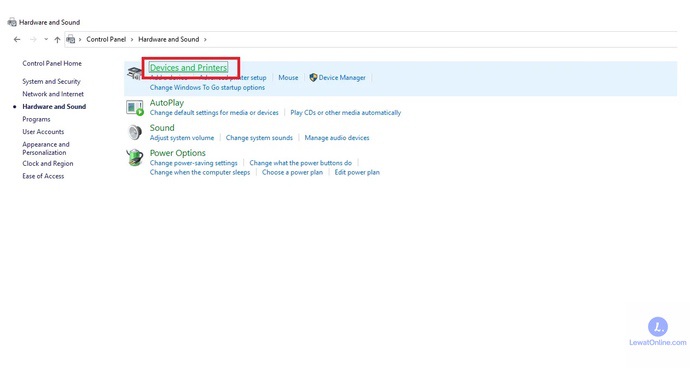Expand the chevron after Hardware and Sound breadcrumb
This screenshot has width=700, height=378.
(205, 39)
